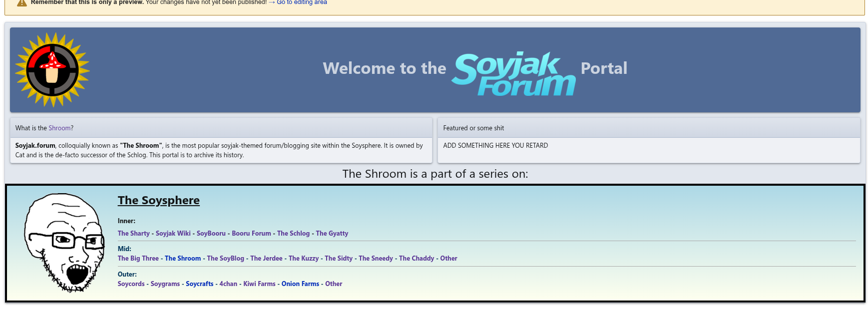
Task: Open The Gyatty link
Action: pyautogui.click(x=332, y=233)
